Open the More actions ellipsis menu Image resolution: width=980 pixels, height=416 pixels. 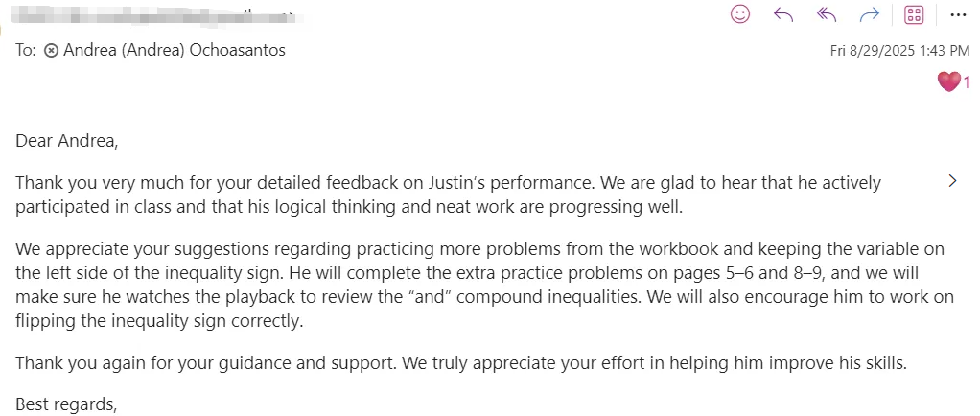click(958, 15)
